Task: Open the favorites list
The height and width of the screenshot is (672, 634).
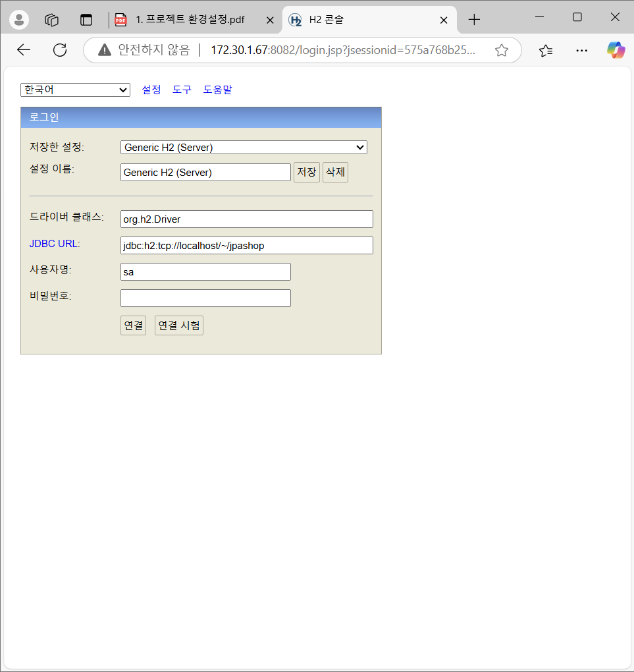Action: coord(546,51)
